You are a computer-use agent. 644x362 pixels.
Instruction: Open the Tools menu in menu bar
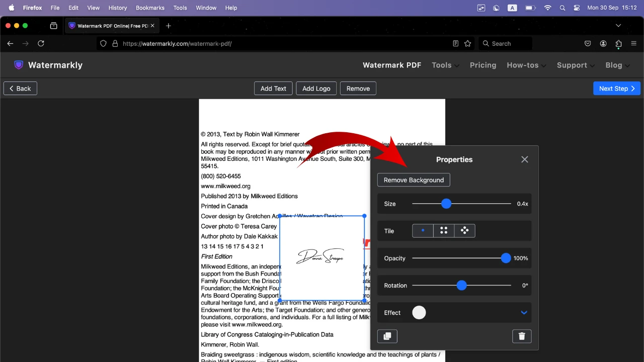180,8
